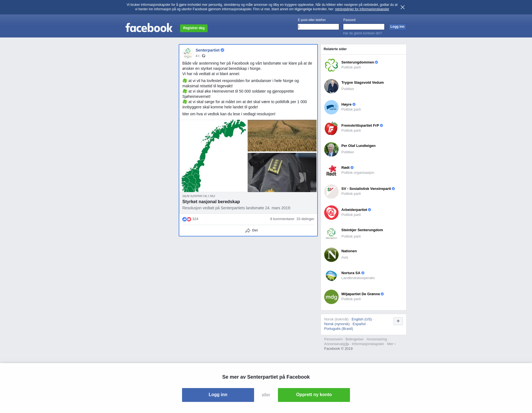
Task: Focus the Passord input field
Action: point(364,27)
